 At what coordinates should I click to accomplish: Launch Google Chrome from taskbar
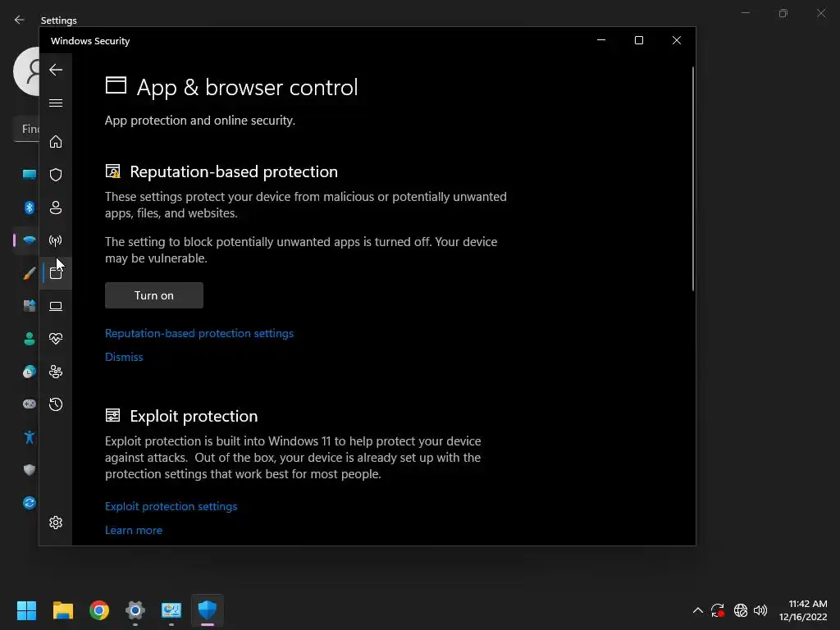pos(99,610)
